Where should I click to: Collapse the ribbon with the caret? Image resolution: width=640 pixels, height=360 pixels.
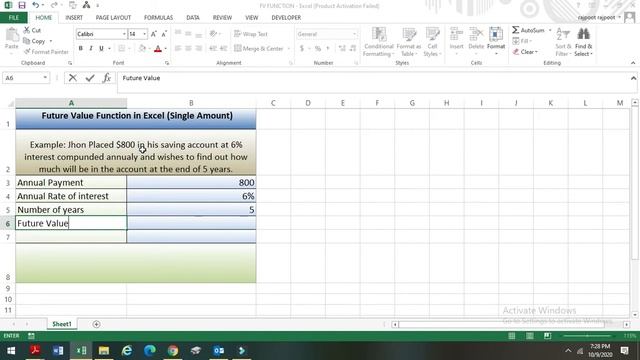pos(633,63)
